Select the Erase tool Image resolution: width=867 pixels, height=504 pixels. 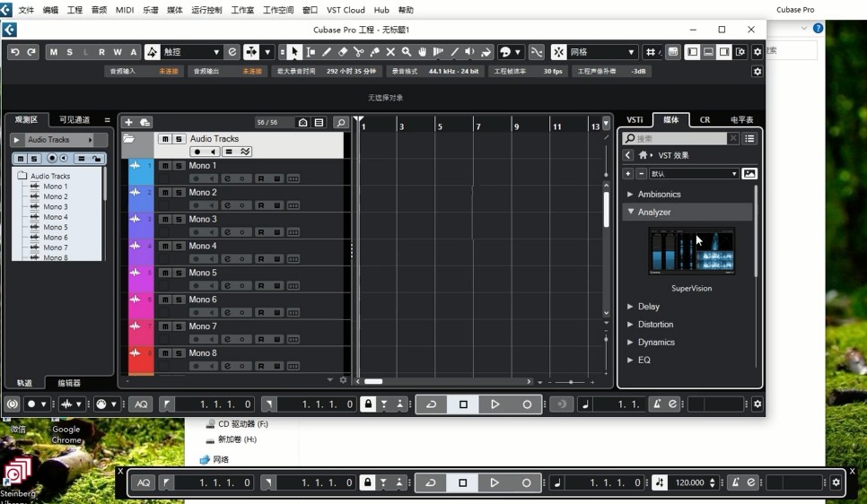point(343,52)
